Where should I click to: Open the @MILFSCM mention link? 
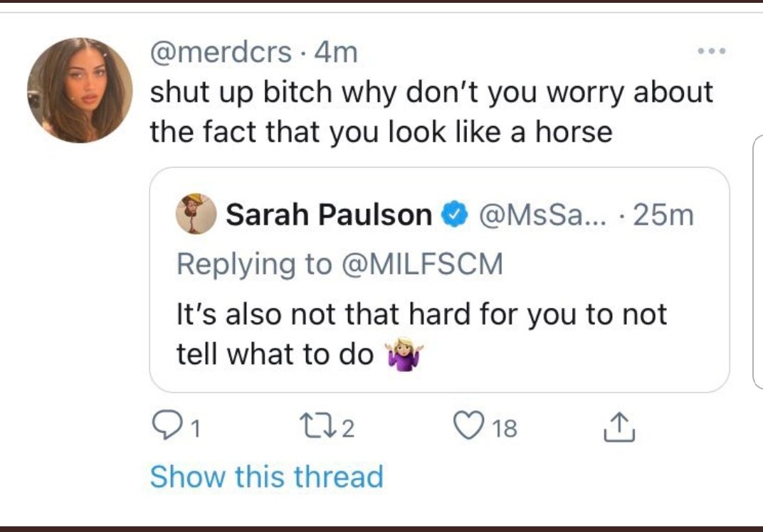(x=422, y=264)
